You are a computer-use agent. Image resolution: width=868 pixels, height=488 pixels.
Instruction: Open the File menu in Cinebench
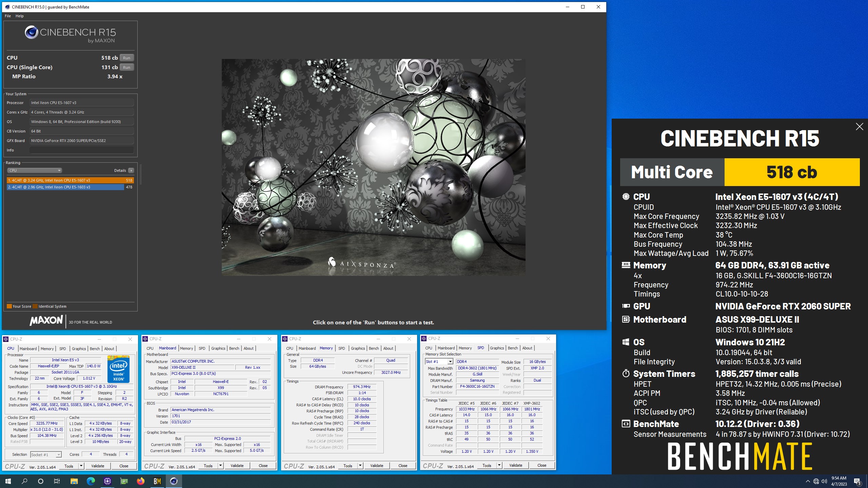pos(8,16)
